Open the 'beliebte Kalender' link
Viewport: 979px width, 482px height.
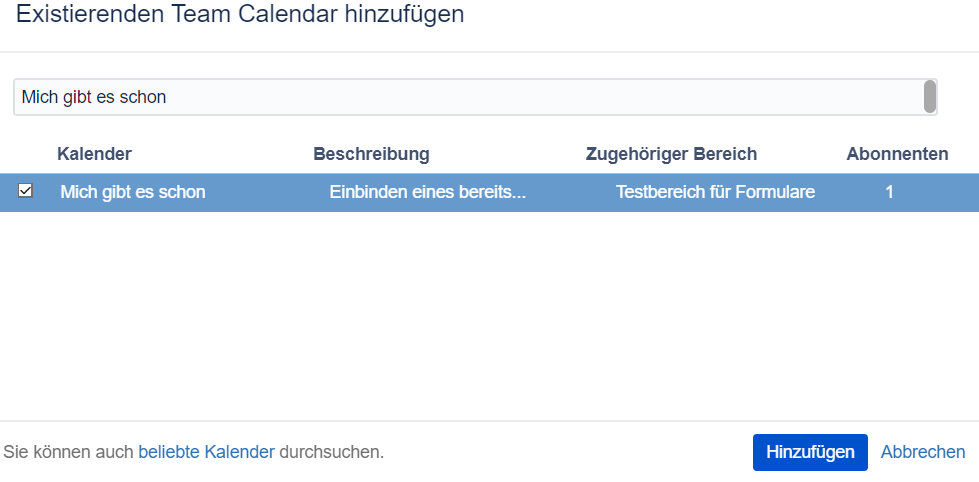pos(206,452)
